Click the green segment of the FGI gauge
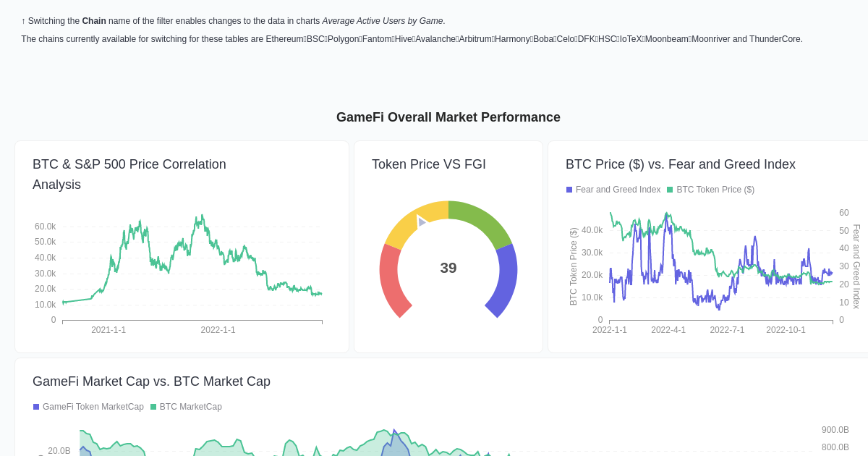This screenshot has width=868, height=456. tap(486, 216)
